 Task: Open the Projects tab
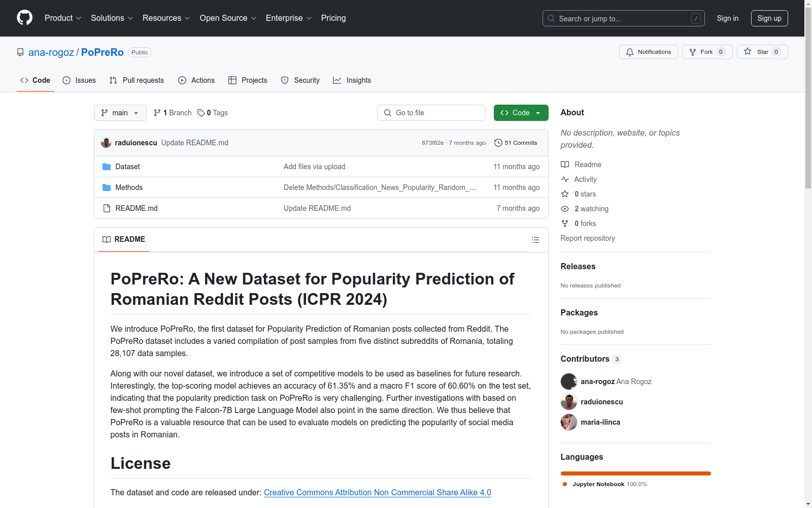[248, 80]
